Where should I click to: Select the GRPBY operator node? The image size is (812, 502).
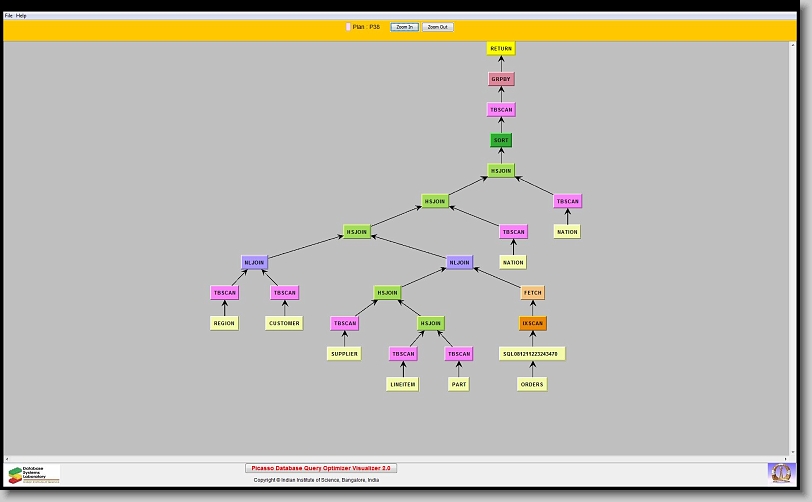click(x=501, y=79)
